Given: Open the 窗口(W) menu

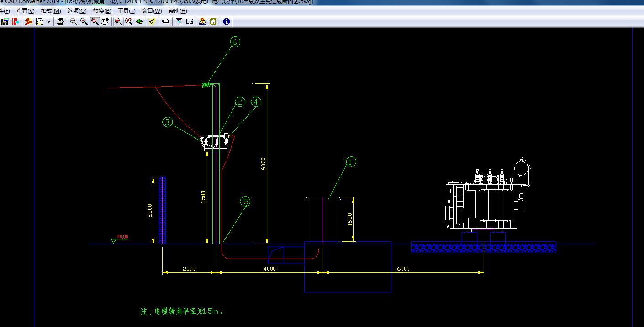Looking at the screenshot, I should click(x=152, y=10).
